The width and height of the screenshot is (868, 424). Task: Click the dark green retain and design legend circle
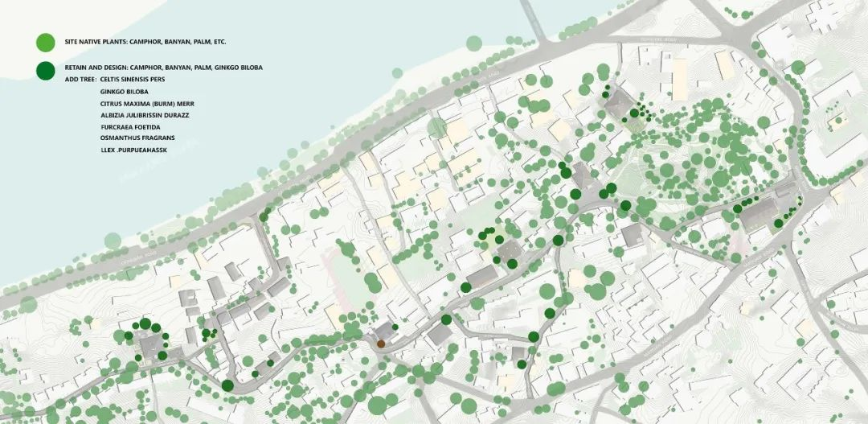click(45, 70)
